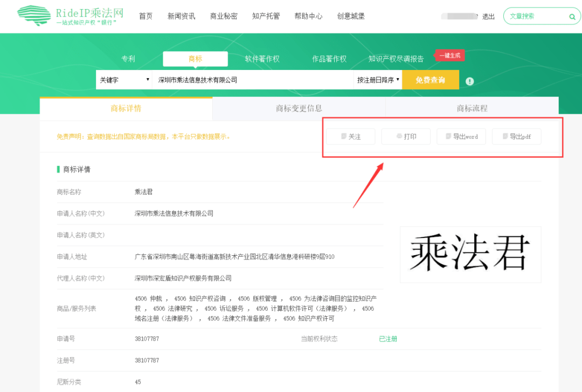Viewport: 582px width, 392px height.
Task: Open the 关键字 search type dropdown
Action: pyautogui.click(x=124, y=80)
